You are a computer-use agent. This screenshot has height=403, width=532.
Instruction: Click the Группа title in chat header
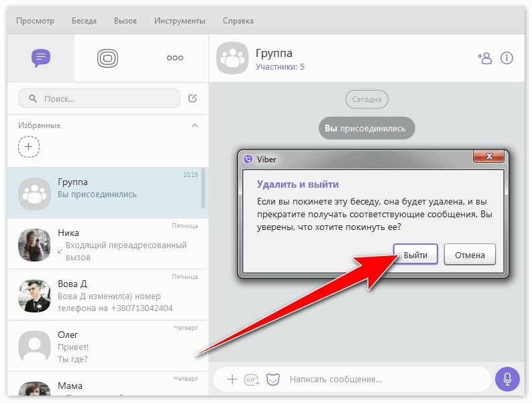[274, 53]
